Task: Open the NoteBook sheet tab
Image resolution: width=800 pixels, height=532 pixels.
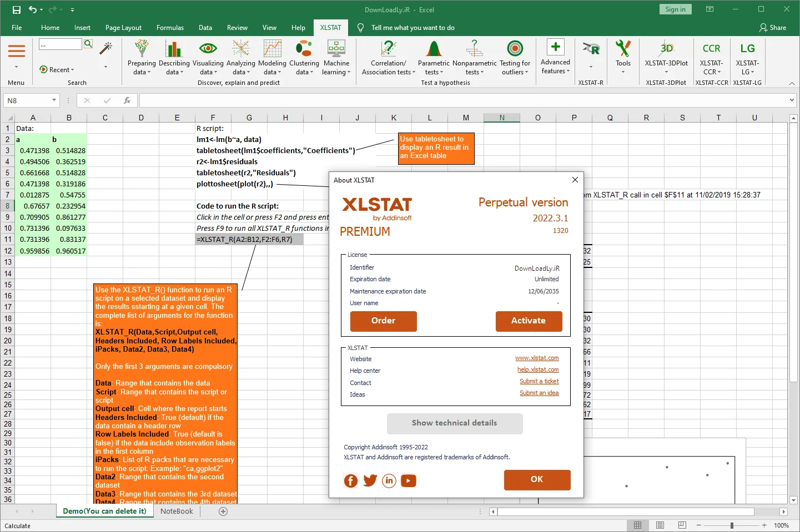Action: tap(177, 511)
